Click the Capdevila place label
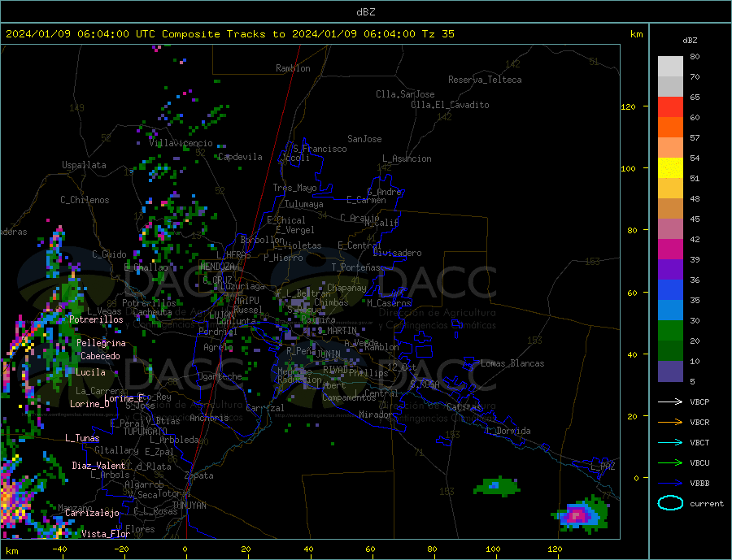This screenshot has width=732, height=560. 241,157
